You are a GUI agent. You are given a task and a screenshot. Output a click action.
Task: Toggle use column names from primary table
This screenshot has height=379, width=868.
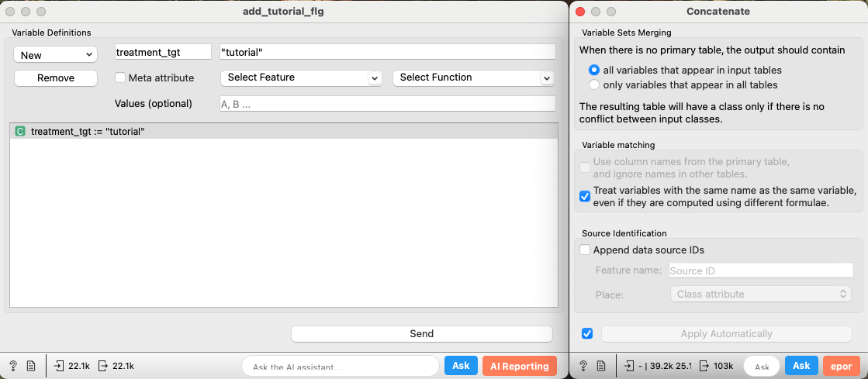click(585, 167)
